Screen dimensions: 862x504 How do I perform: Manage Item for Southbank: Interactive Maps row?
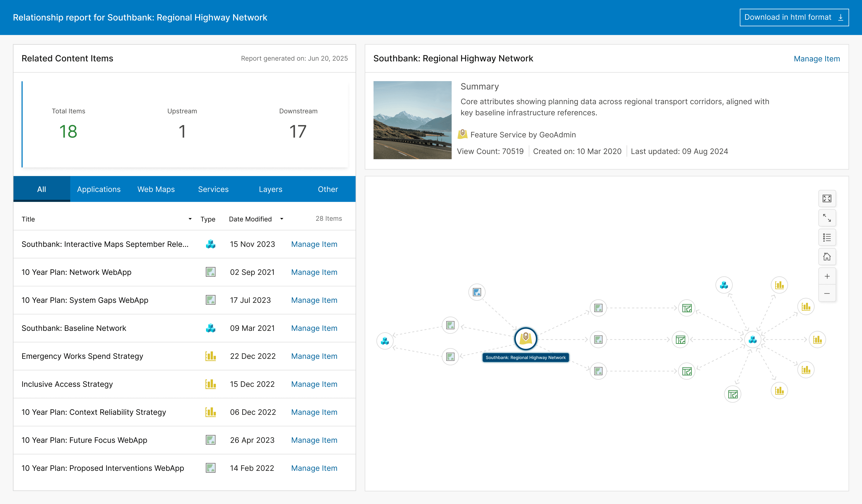pos(314,244)
